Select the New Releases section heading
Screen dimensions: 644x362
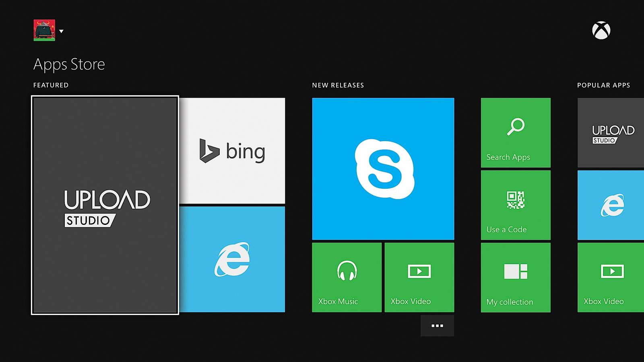[x=338, y=85]
